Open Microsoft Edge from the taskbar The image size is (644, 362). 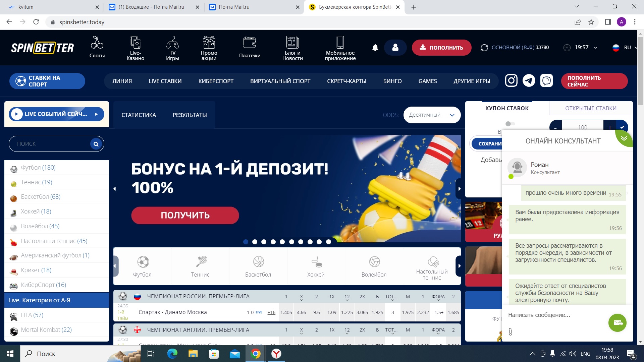pos(172,354)
